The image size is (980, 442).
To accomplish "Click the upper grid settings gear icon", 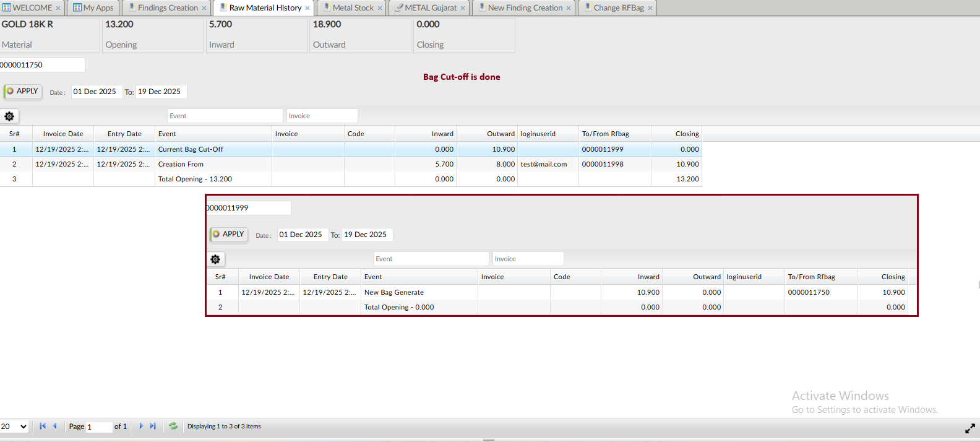I will [x=9, y=116].
